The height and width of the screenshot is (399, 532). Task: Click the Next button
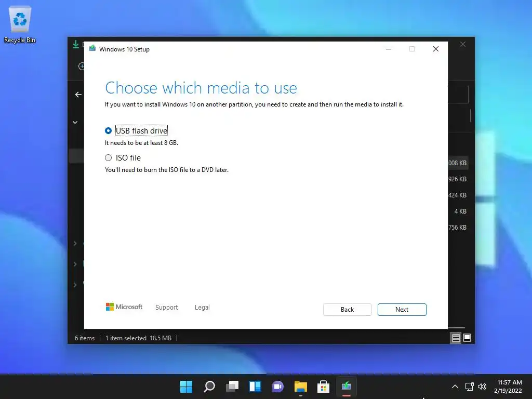[402, 310]
